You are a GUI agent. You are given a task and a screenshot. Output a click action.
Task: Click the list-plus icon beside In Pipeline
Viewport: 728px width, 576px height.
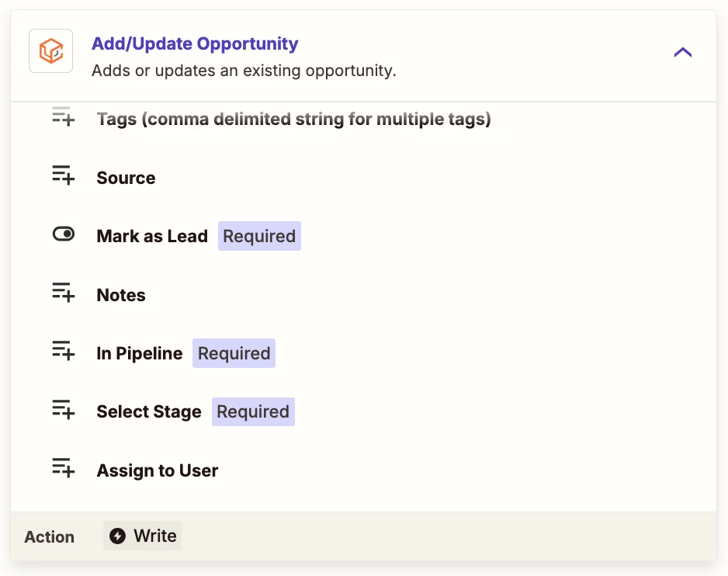(63, 351)
